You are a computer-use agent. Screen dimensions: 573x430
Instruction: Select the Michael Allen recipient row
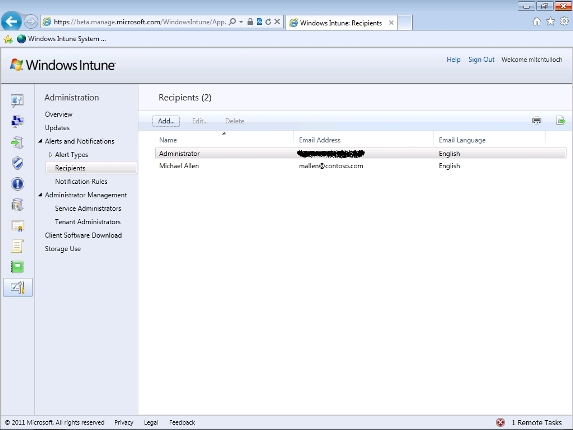(361, 166)
